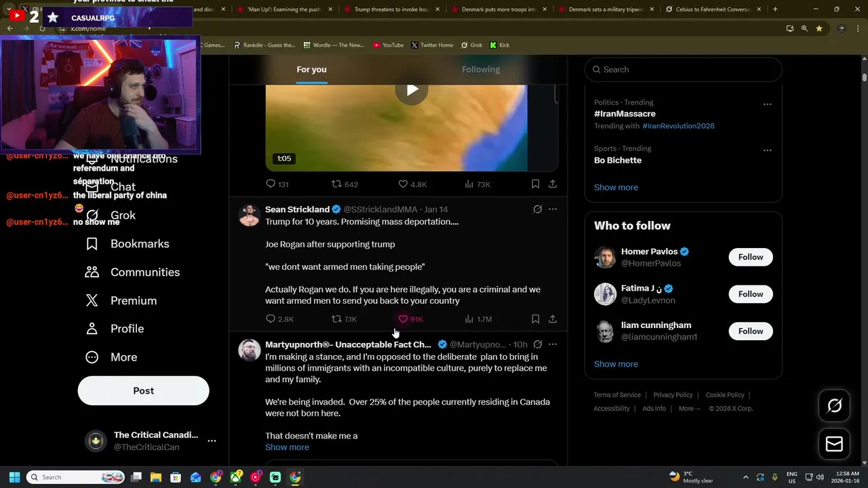Bookmark Sean Strickland's post
Screen dimensions: 868x488
pyautogui.click(x=535, y=319)
